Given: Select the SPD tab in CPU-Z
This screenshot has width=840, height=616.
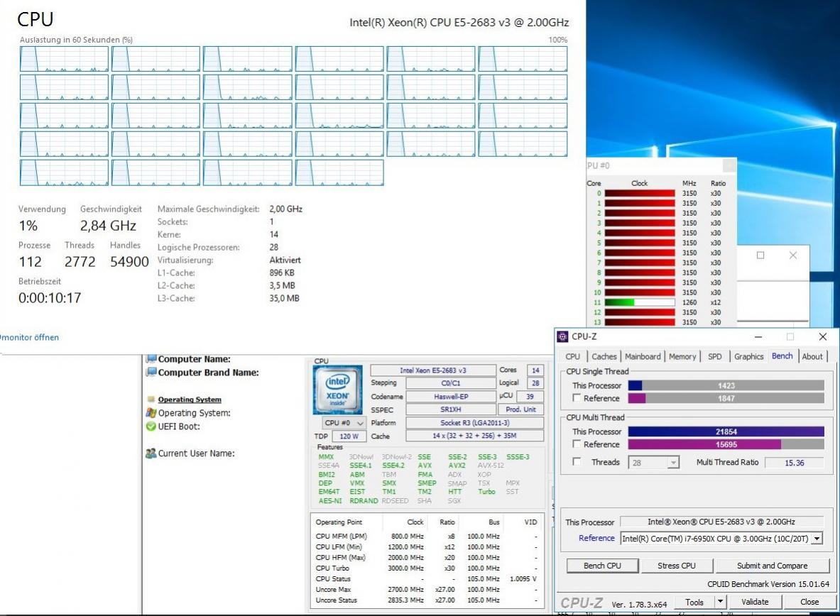Looking at the screenshot, I should [x=714, y=356].
